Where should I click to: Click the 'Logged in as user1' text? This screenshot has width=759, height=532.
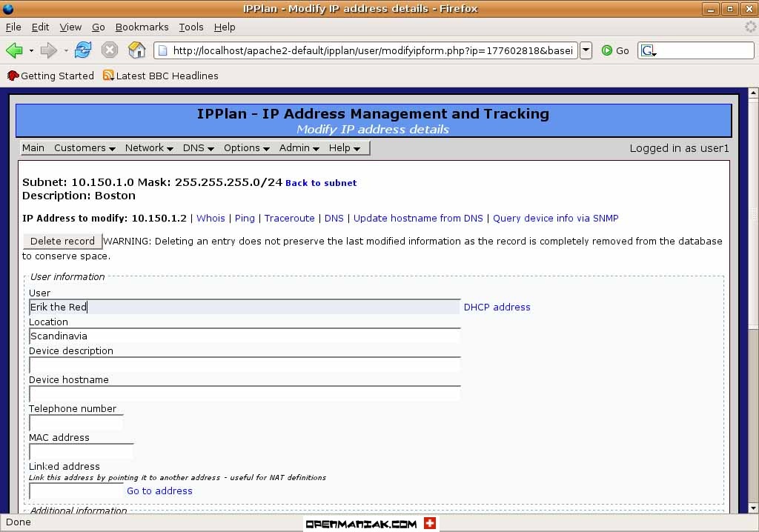[x=679, y=148]
